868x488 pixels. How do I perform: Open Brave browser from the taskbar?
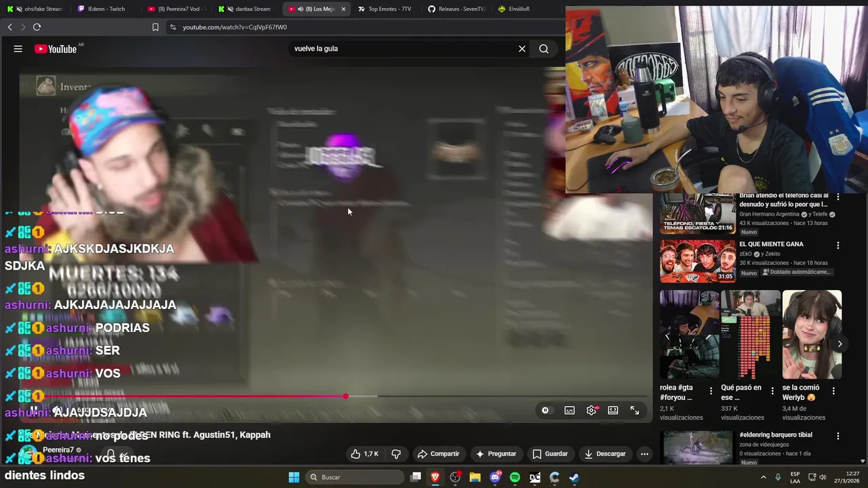click(435, 477)
